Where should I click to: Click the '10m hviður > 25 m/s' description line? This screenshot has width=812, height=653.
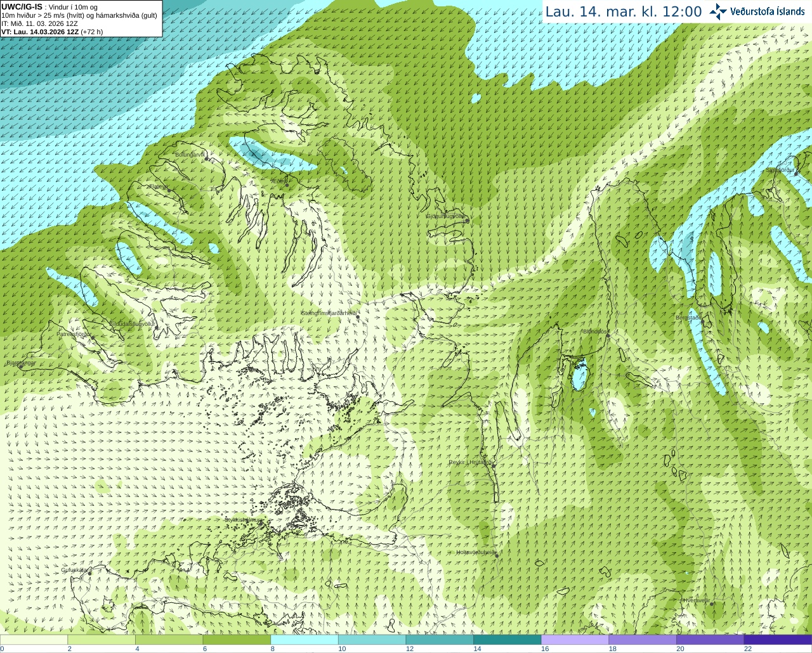(x=79, y=15)
